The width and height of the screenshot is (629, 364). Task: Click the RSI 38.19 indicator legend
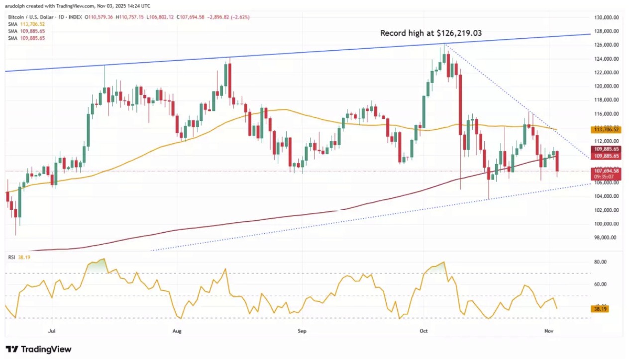click(x=18, y=258)
